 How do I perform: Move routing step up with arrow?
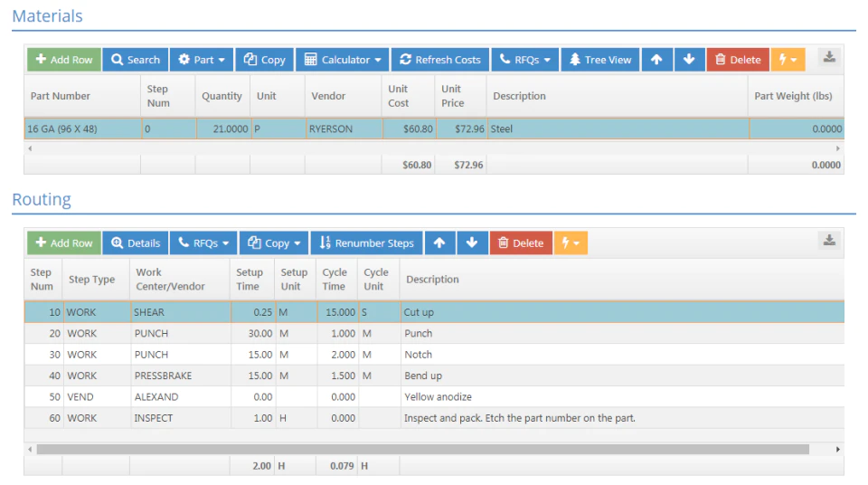(439, 242)
